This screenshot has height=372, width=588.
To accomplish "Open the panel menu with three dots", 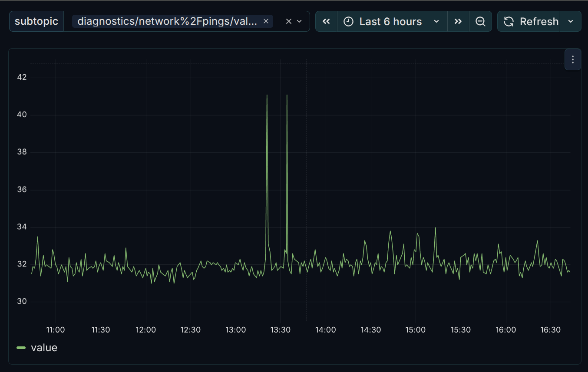I will tap(572, 59).
